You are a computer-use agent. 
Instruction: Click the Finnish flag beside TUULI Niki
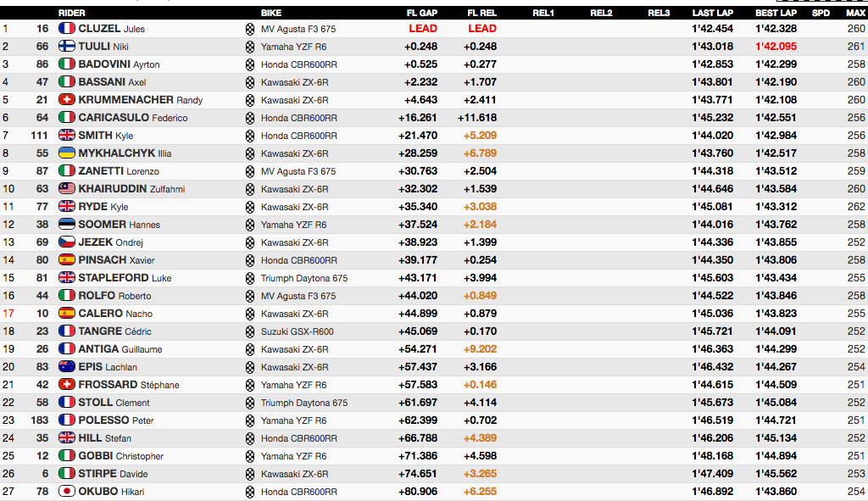[x=66, y=46]
